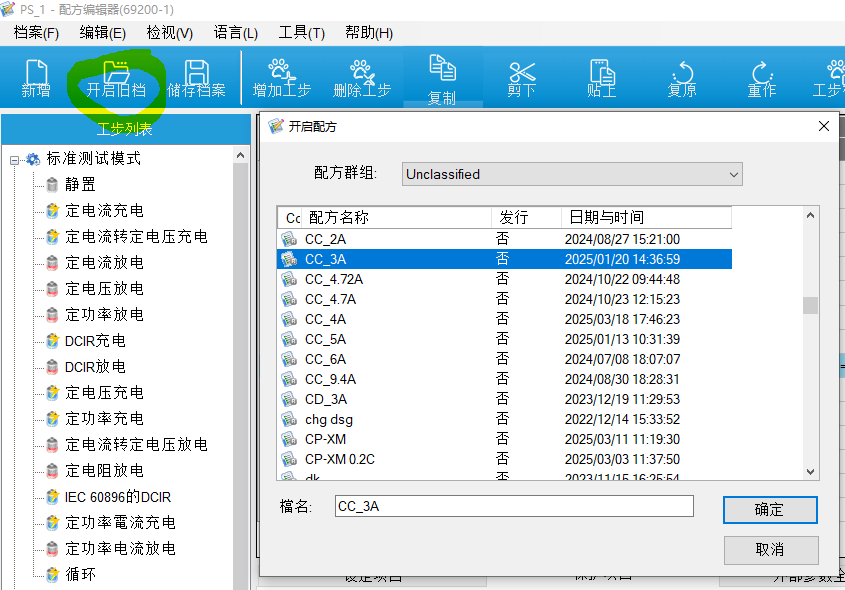This screenshot has height=590, width=845.
Task: Open the 工具(T) menu
Action: (301, 33)
